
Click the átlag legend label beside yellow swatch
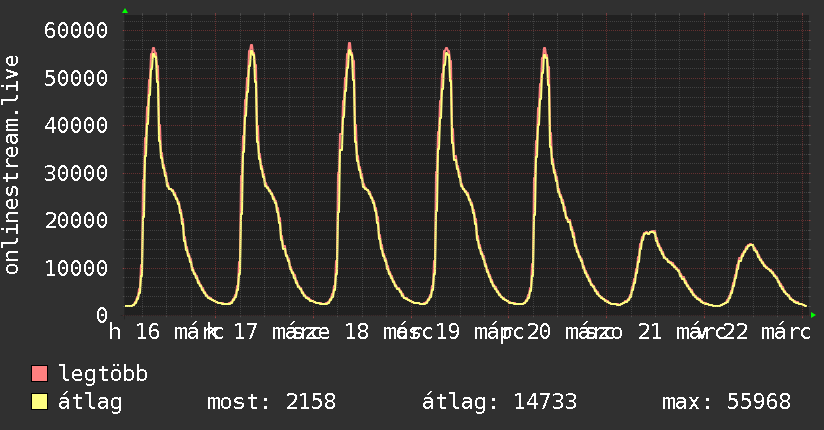90,402
